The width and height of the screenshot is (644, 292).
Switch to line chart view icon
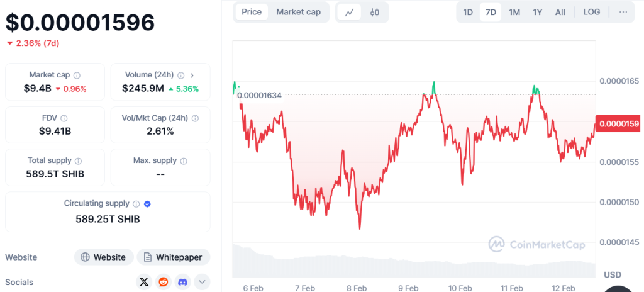click(350, 12)
